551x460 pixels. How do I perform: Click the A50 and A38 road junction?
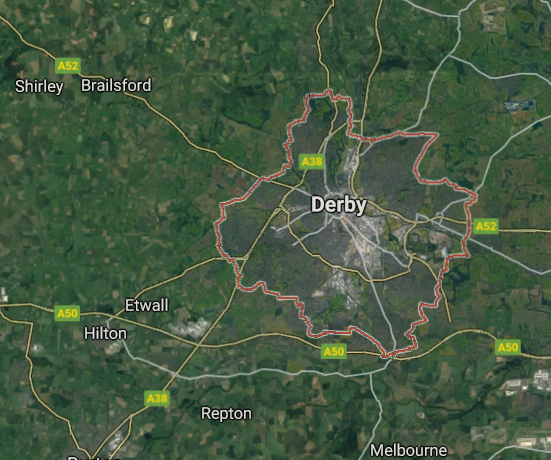click(x=197, y=345)
